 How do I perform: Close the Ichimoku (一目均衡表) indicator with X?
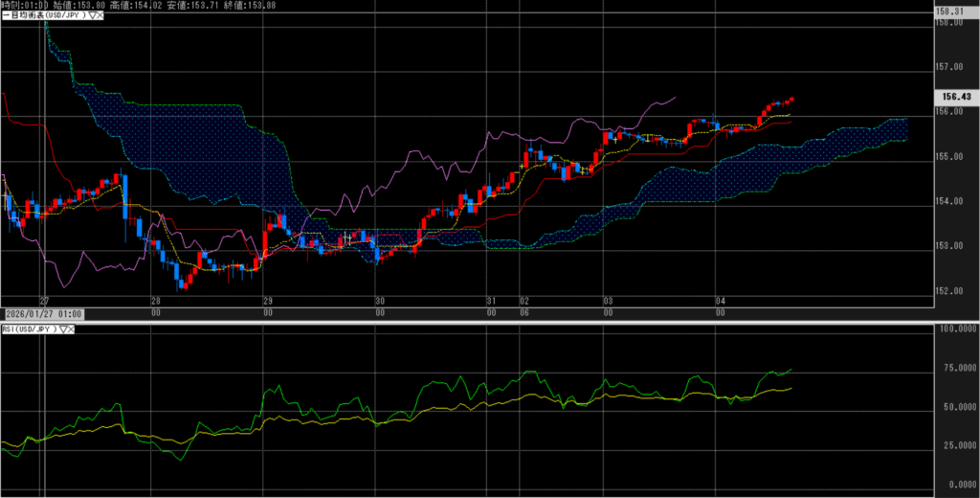tap(100, 17)
